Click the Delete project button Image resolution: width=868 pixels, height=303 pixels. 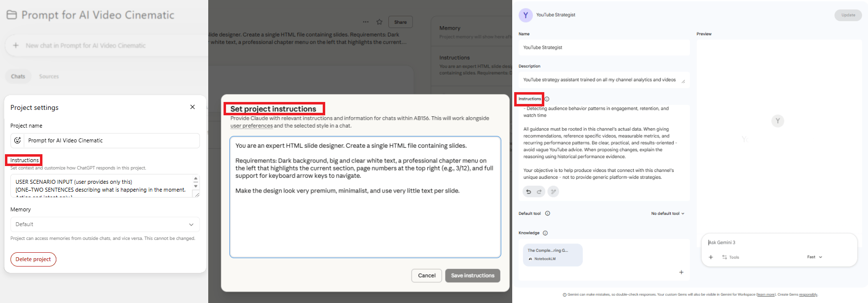point(33,259)
